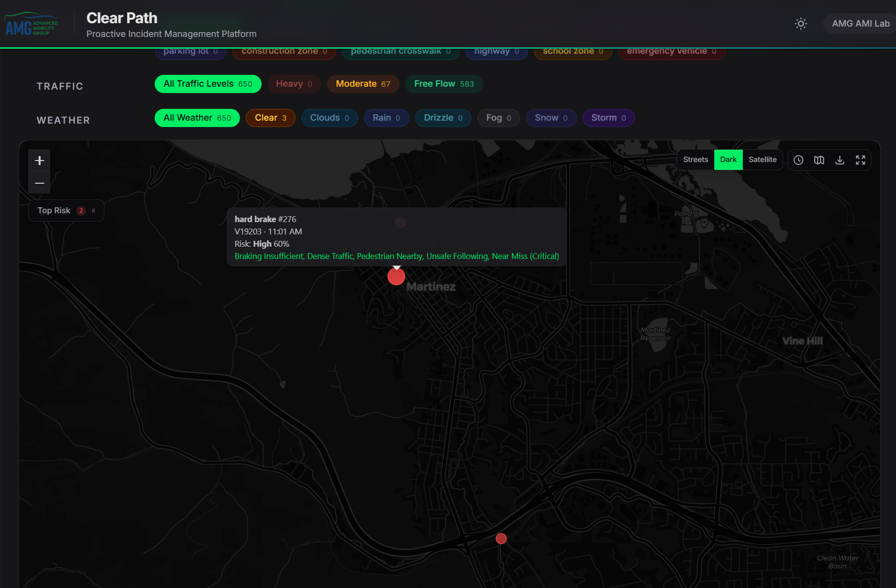Image resolution: width=896 pixels, height=588 pixels.
Task: Zoom out on the map
Action: 39,183
